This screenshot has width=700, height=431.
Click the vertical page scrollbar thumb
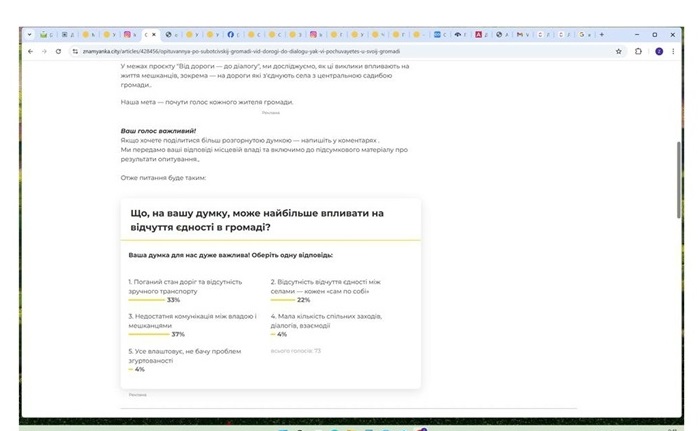click(x=679, y=180)
